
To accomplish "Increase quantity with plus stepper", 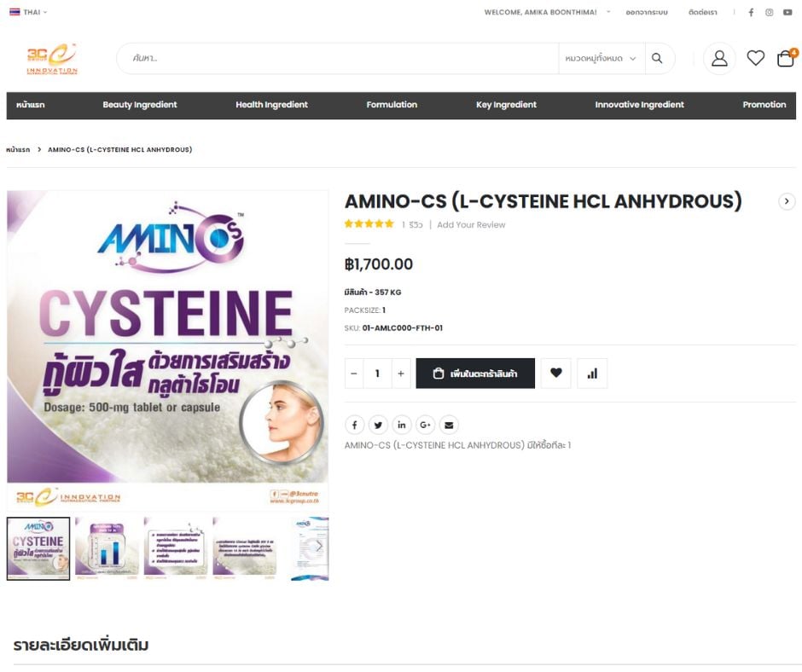I will [401, 374].
